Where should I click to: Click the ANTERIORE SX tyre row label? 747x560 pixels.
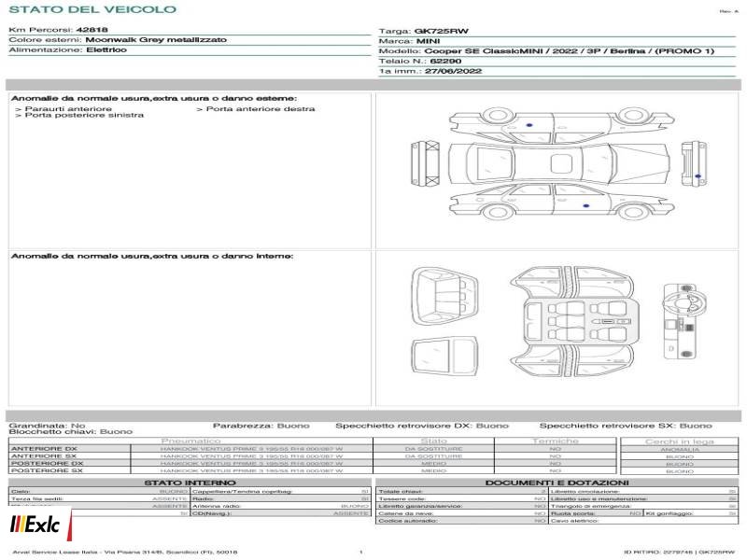click(44, 455)
